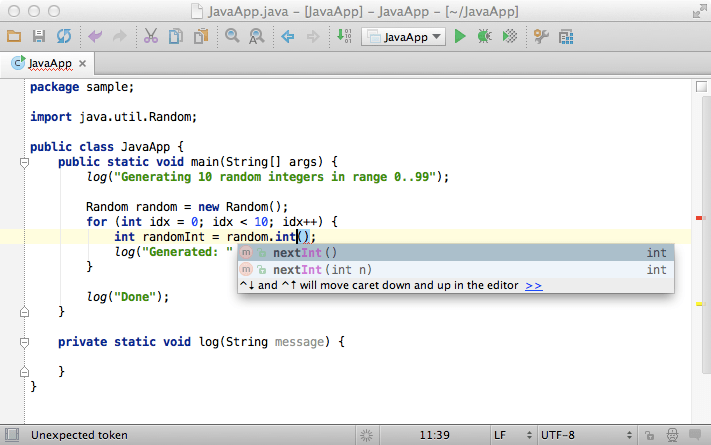This screenshot has width=711, height=445.
Task: Place cursor on 'package sample;' line
Action: tap(82, 87)
